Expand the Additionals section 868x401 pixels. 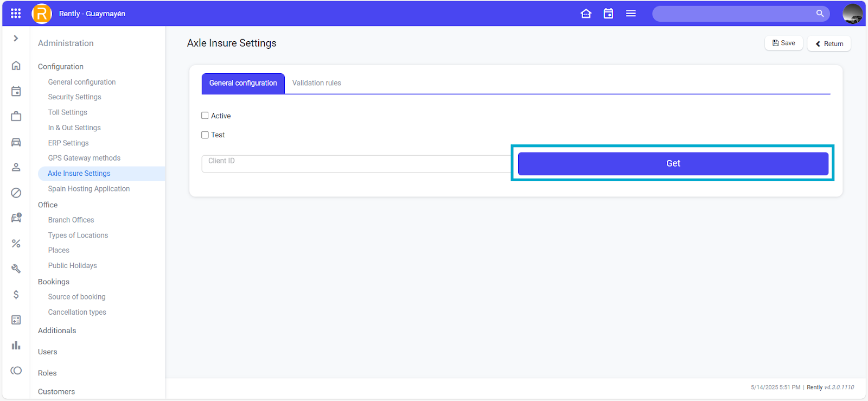[x=57, y=330]
